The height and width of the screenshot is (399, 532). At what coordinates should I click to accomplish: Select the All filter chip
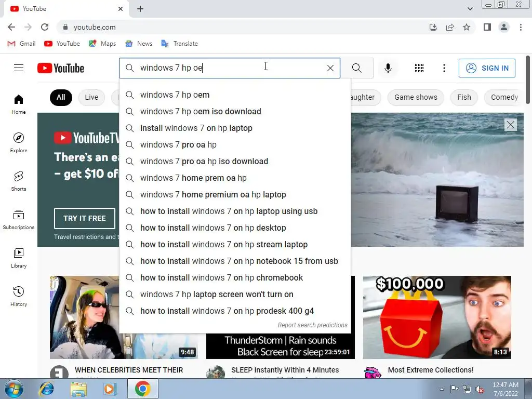(x=61, y=97)
